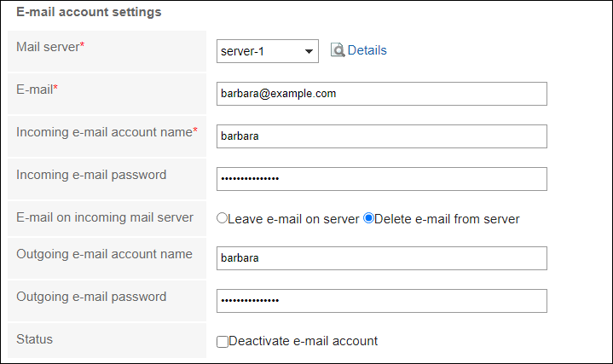Click the Incoming e-mail password field
The width and height of the screenshot is (613, 364).
click(x=382, y=179)
